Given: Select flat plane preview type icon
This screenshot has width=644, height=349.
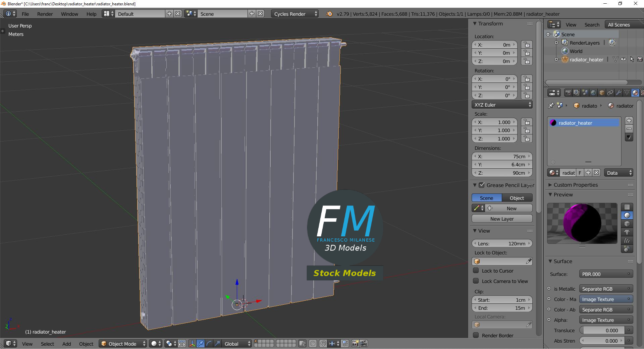Looking at the screenshot, I should (x=627, y=207).
